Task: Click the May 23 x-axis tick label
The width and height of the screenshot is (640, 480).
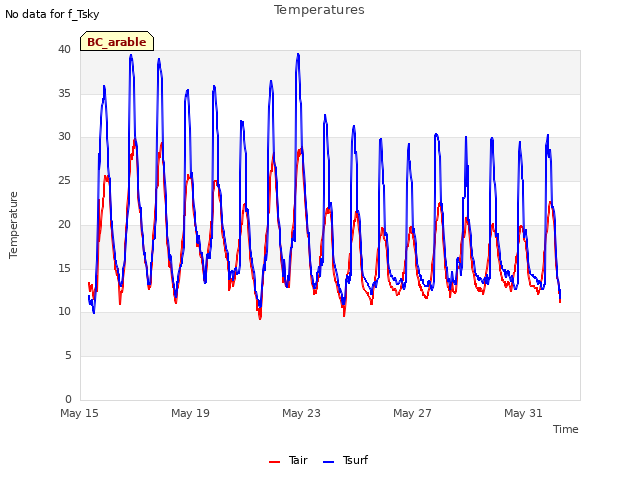Action: [301, 413]
